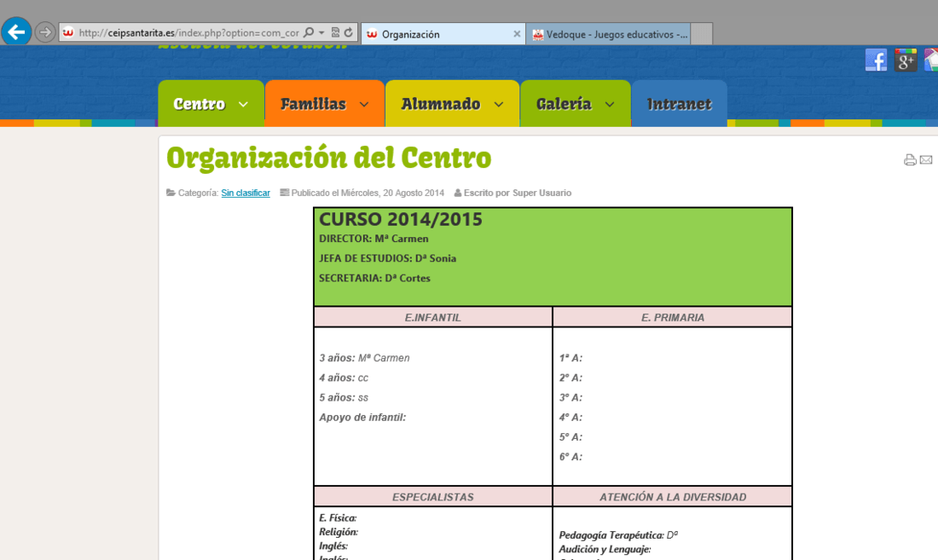
Task: Click the text DIRECTOR: Mª Carmen
Action: pyautogui.click(x=373, y=239)
